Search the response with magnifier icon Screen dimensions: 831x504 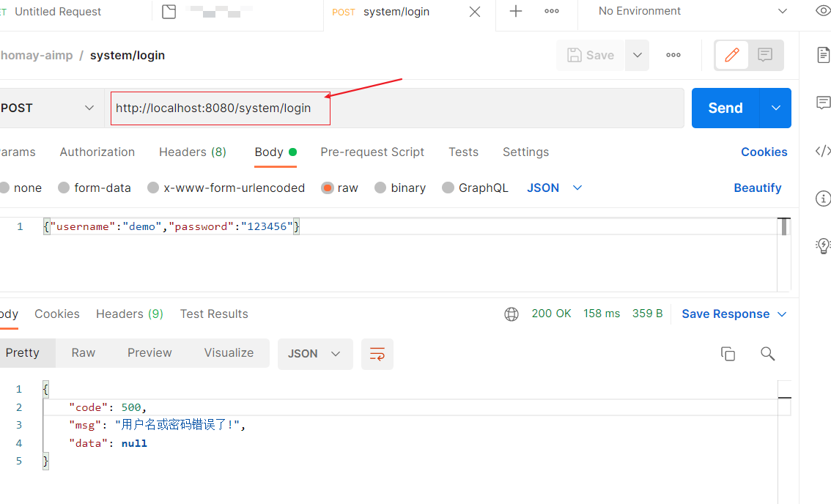coord(767,354)
